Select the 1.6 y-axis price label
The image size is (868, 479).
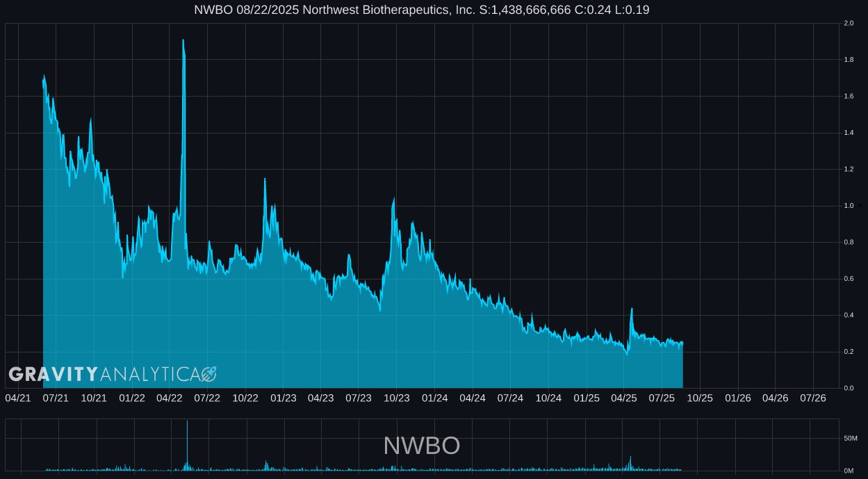[x=848, y=97]
